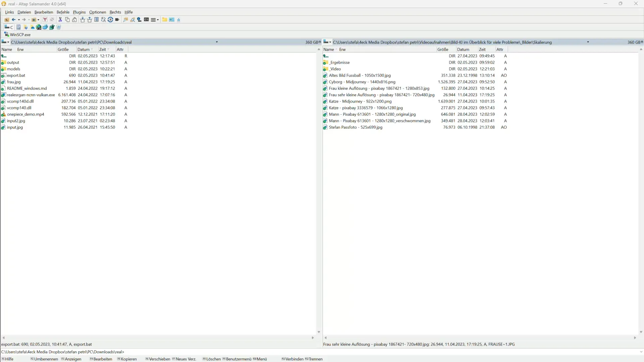Open the hot paths favorites folder icon
This screenshot has height=362, width=644.
coord(34,20)
